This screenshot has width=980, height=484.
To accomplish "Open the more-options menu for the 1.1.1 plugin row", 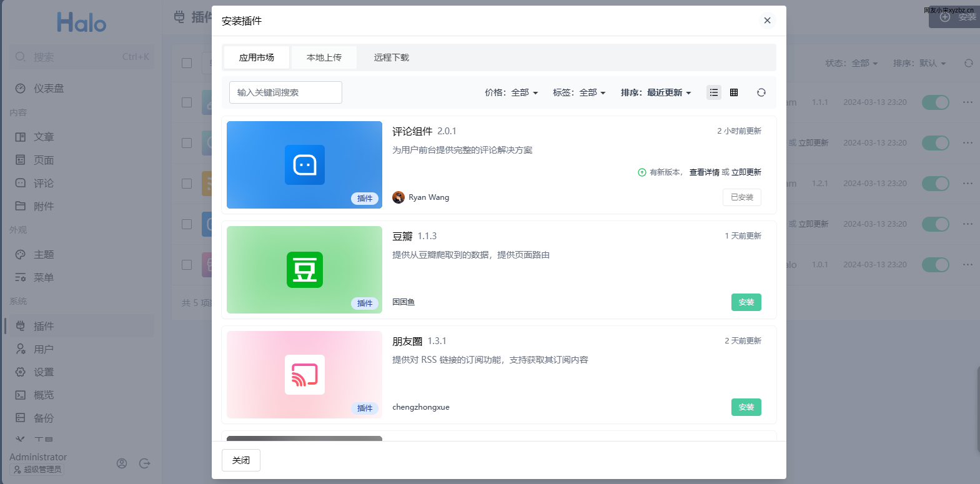I will click(968, 102).
